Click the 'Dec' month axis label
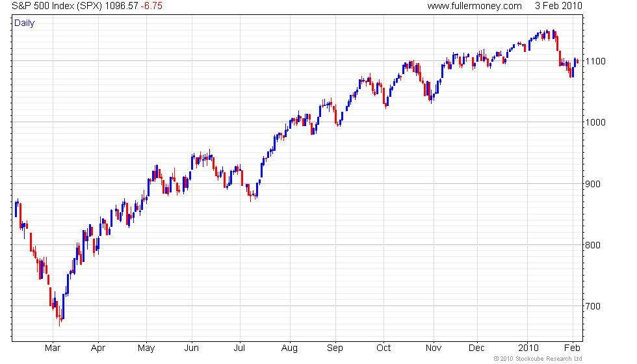The height and width of the screenshot is (364, 637). pos(476,348)
